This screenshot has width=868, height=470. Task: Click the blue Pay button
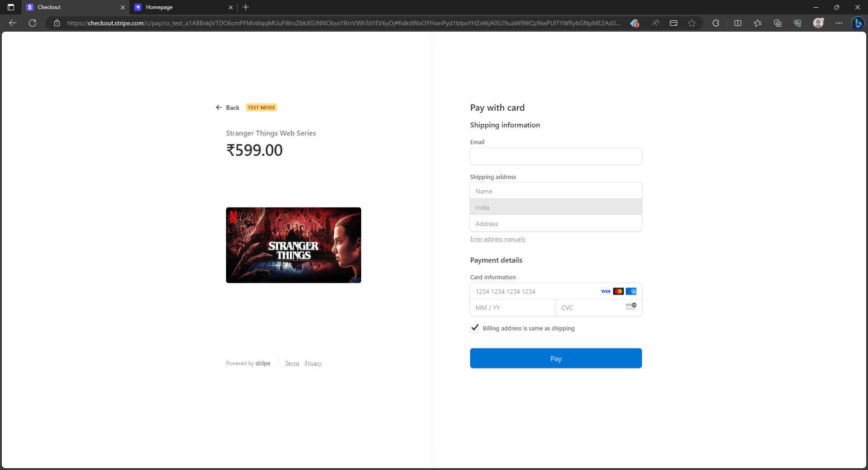tap(556, 358)
